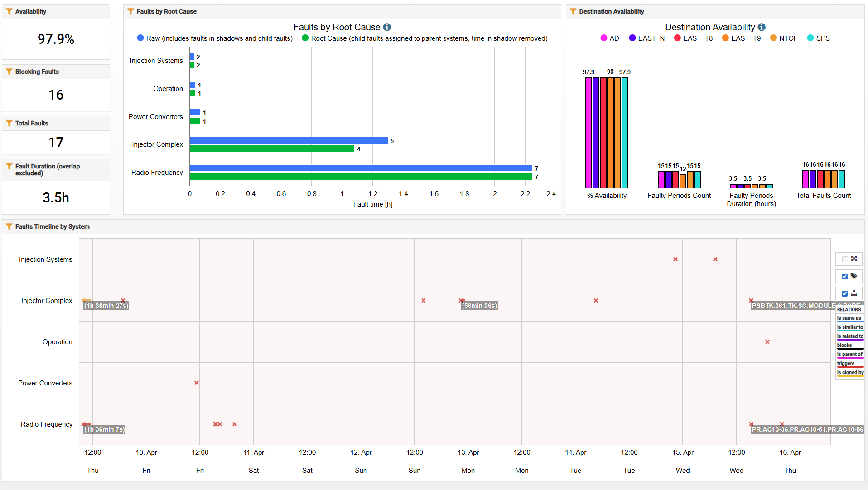Open info icon beside Destination Availability chart title
Viewport: 868px width, 490px height.
[762, 27]
